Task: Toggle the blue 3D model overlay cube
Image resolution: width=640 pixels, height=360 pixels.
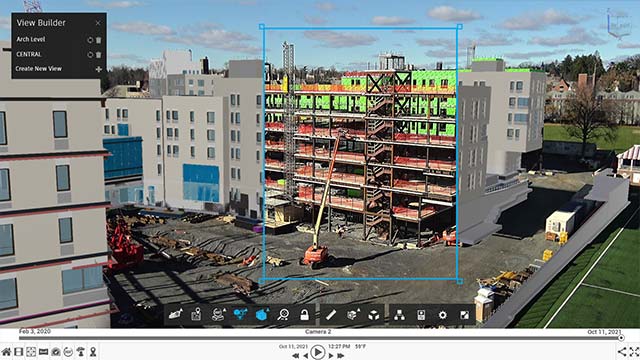Action: click(x=262, y=315)
